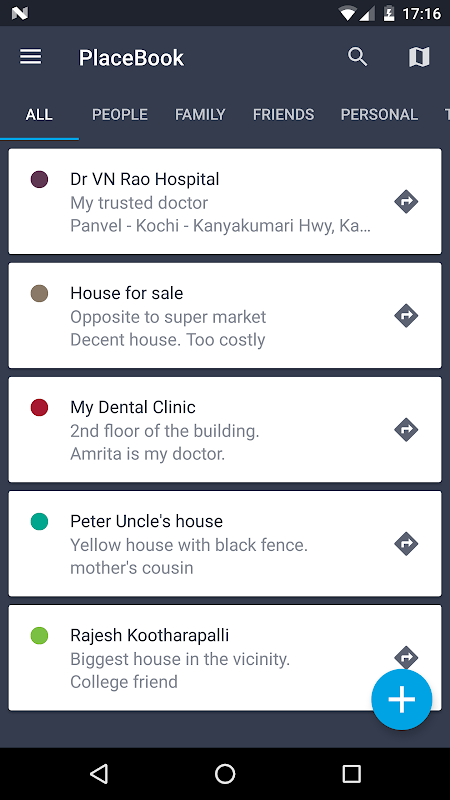This screenshot has width=450, height=800.
Task: Click the purple dot for Dr VN Rao Hospital
Action: pyautogui.click(x=39, y=180)
